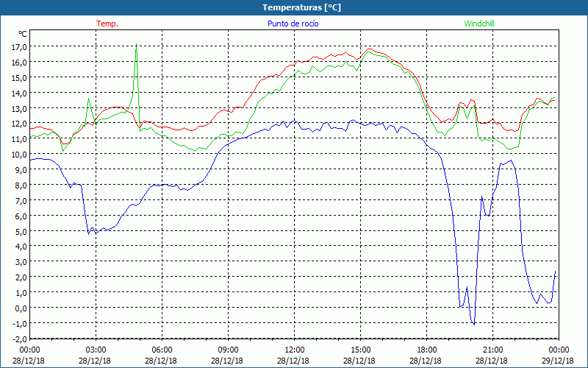This screenshot has width=588, height=368.
Task: Click the '18:00' time axis label
Action: [427, 350]
